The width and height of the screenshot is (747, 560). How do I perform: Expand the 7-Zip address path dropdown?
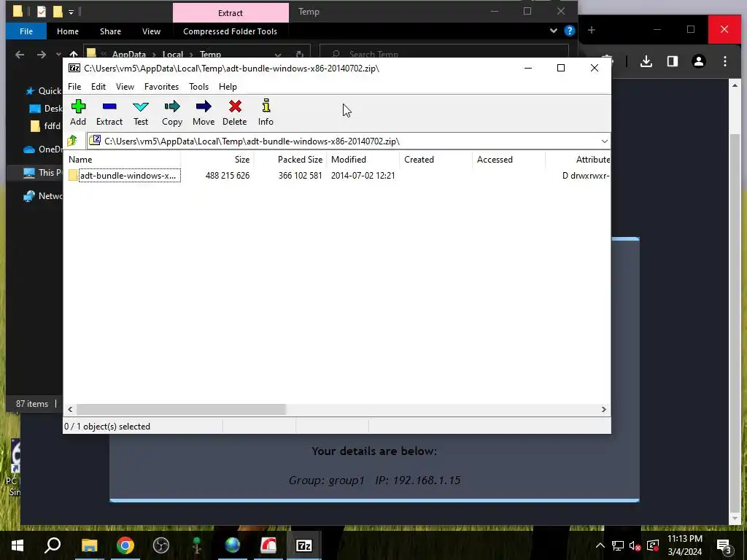[604, 141]
